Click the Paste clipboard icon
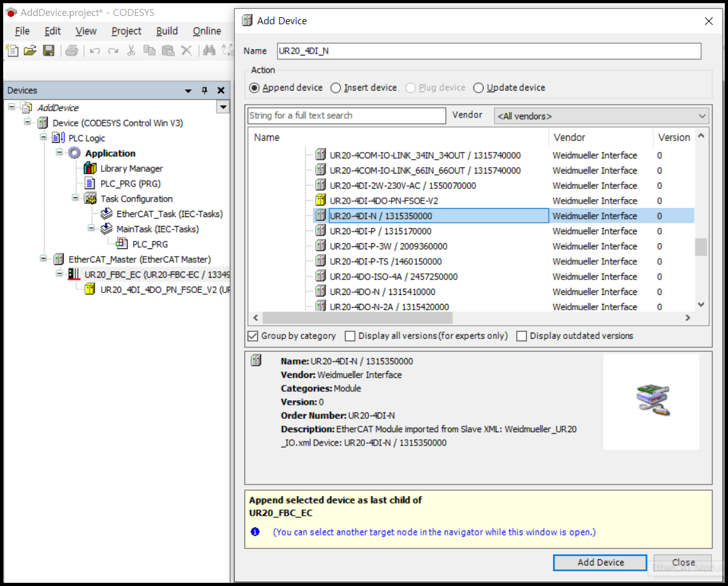Viewport: 728px width, 586px height. (x=168, y=50)
